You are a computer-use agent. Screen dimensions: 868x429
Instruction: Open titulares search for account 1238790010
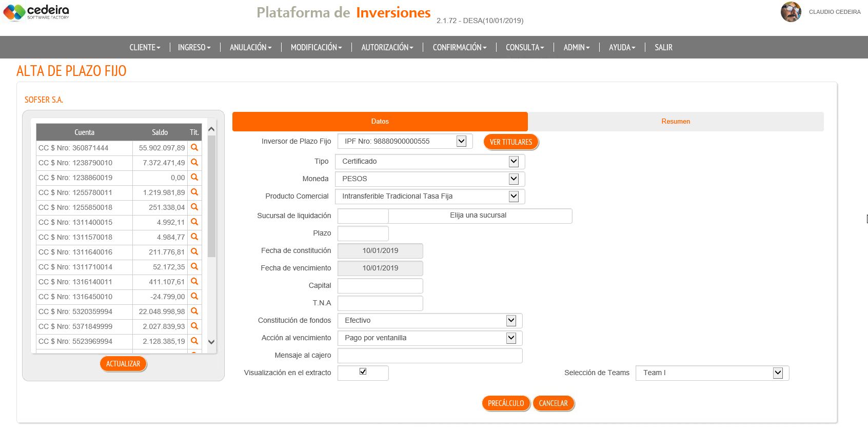click(194, 162)
